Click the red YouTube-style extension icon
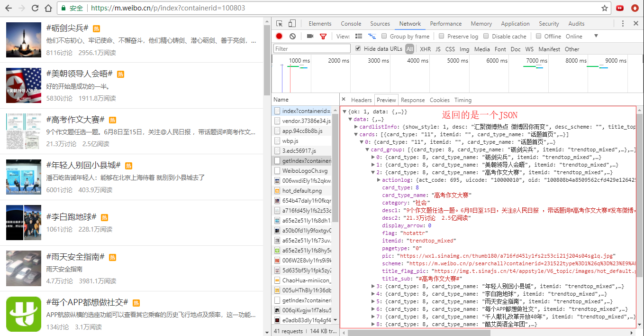Screen dimensions: 644x336 click(x=620, y=8)
